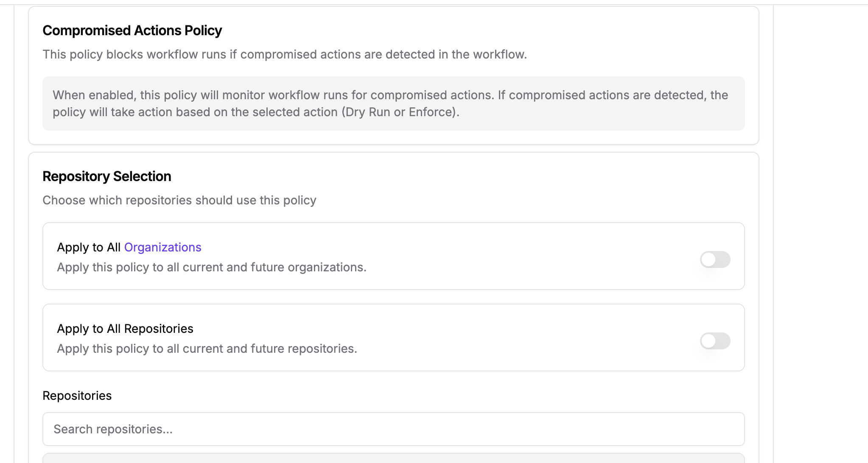This screenshot has height=463, width=868.
Task: Enable the Apply to All Organizations toggle
Action: (715, 259)
